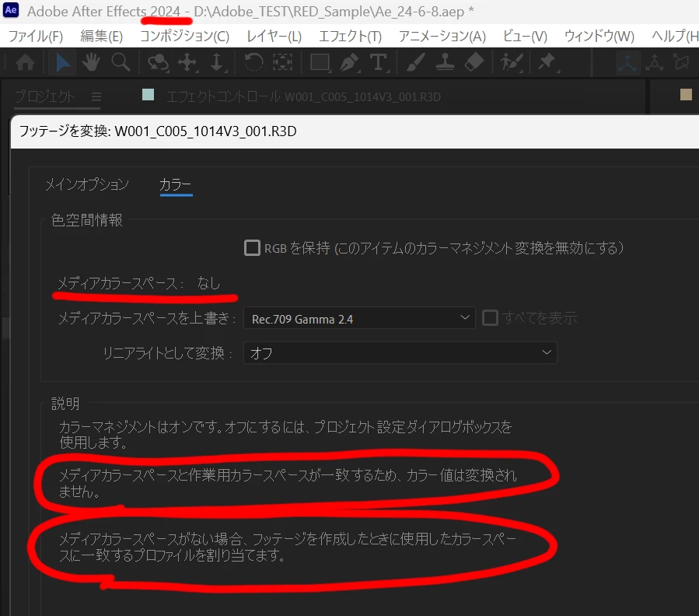This screenshot has height=616, width=699.
Task: Select the Hand tool
Action: (91, 62)
